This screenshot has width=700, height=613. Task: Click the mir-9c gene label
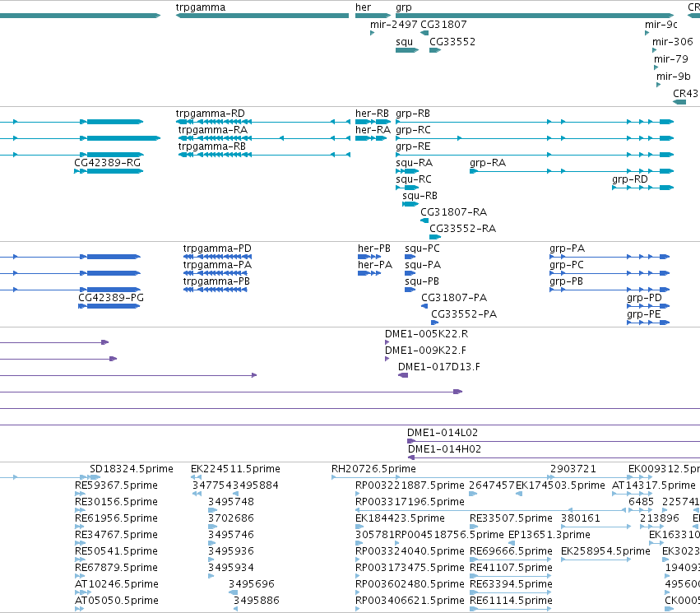click(661, 25)
